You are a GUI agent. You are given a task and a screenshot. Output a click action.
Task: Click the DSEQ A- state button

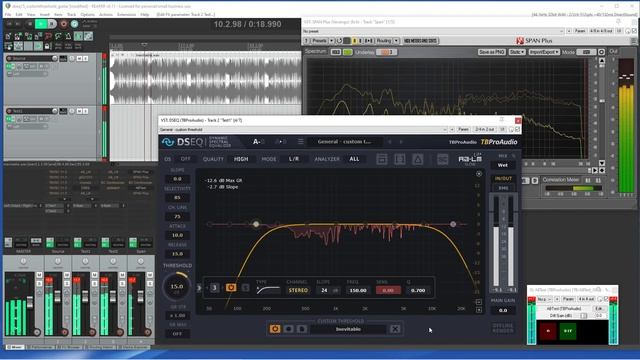click(x=258, y=142)
